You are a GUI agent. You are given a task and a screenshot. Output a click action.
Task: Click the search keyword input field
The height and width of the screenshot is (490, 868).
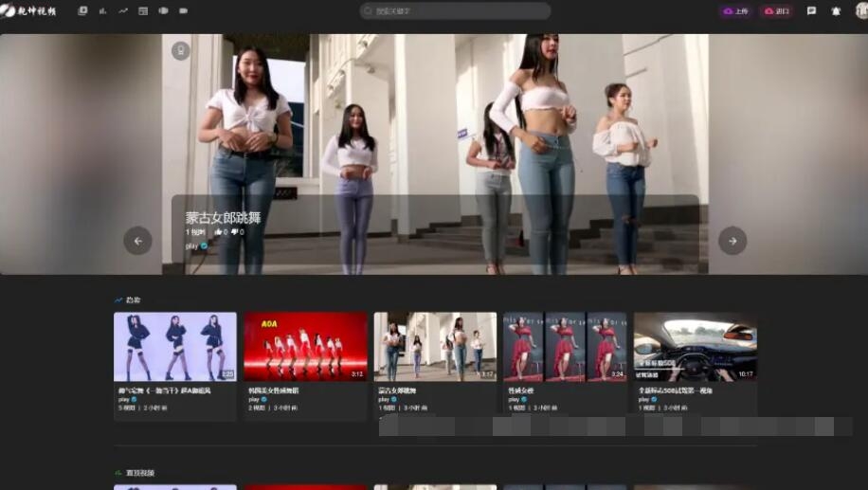coord(455,11)
